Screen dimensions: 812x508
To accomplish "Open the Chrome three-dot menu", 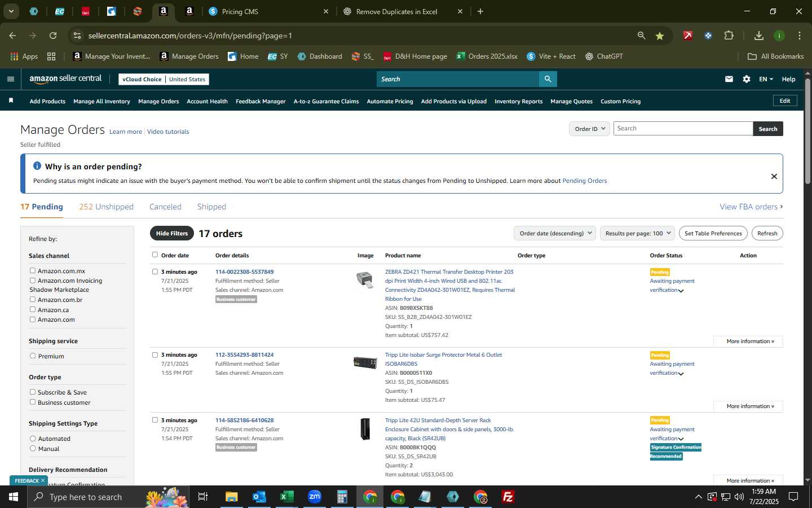I will pyautogui.click(x=800, y=36).
